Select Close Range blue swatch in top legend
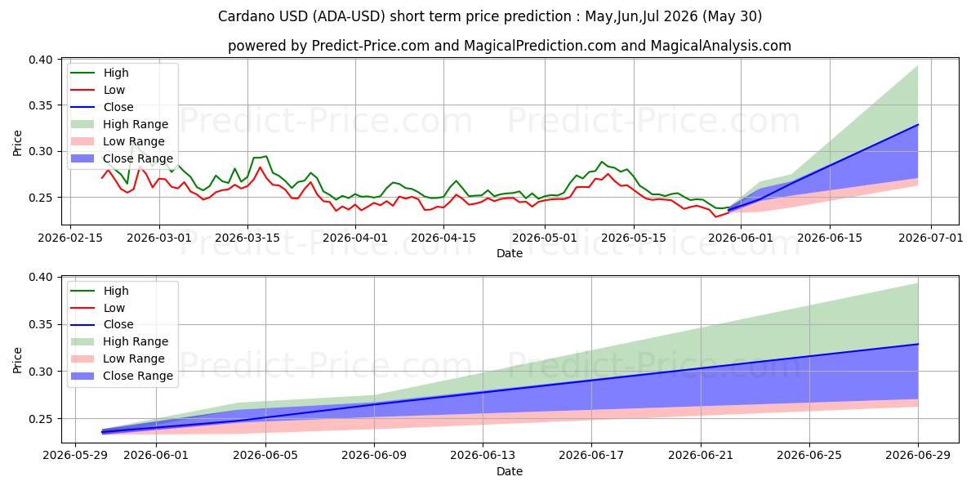 coord(85,159)
